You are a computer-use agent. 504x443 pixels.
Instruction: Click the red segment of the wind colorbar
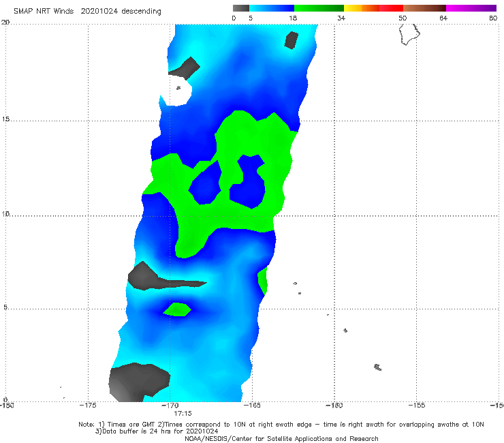pos(391,8)
